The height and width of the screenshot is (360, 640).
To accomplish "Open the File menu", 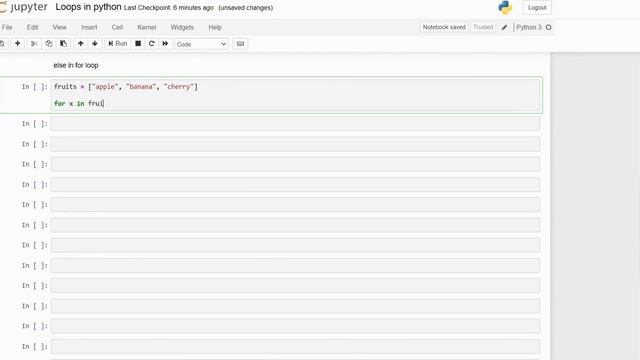I will 7,27.
